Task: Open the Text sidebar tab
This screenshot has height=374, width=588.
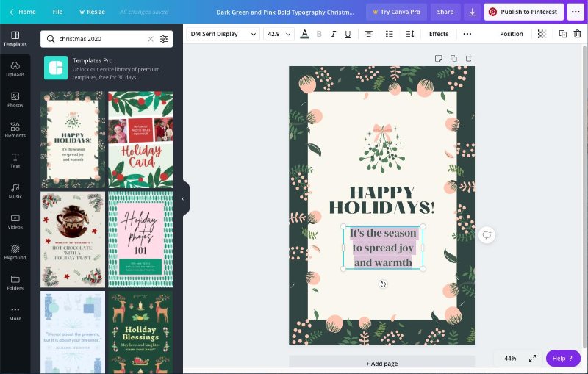Action: point(15,161)
